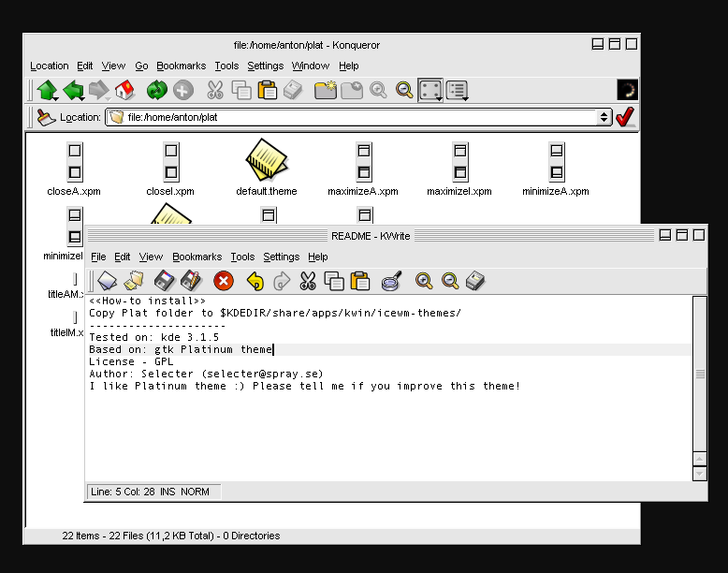Reload the Konqueror view

[x=157, y=90]
